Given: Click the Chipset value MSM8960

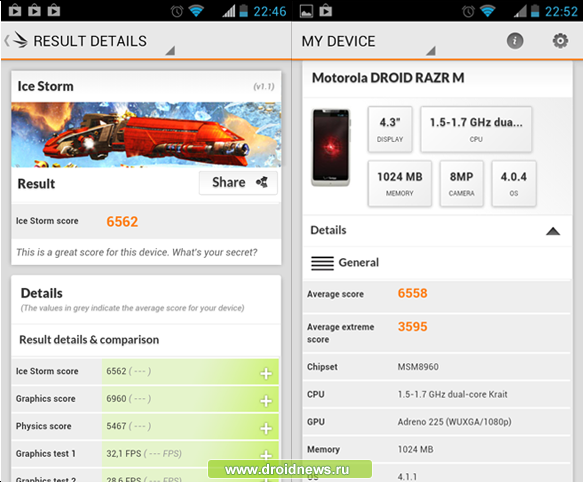Looking at the screenshot, I should 418,367.
